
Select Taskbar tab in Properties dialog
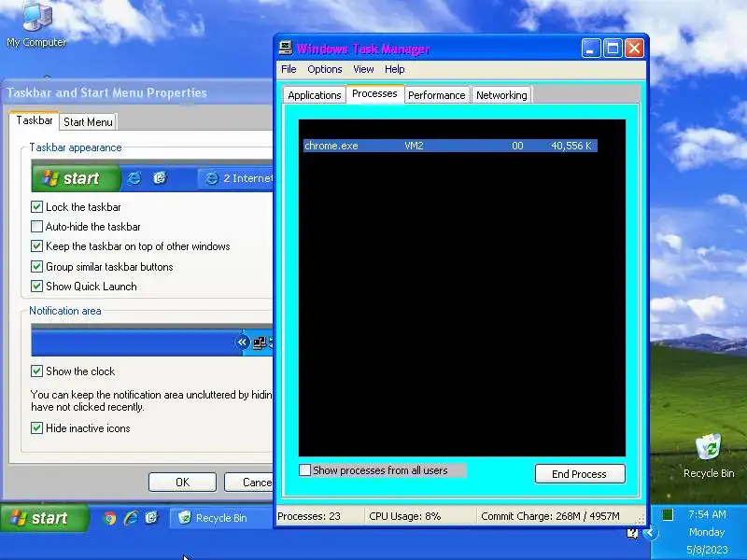35,120
